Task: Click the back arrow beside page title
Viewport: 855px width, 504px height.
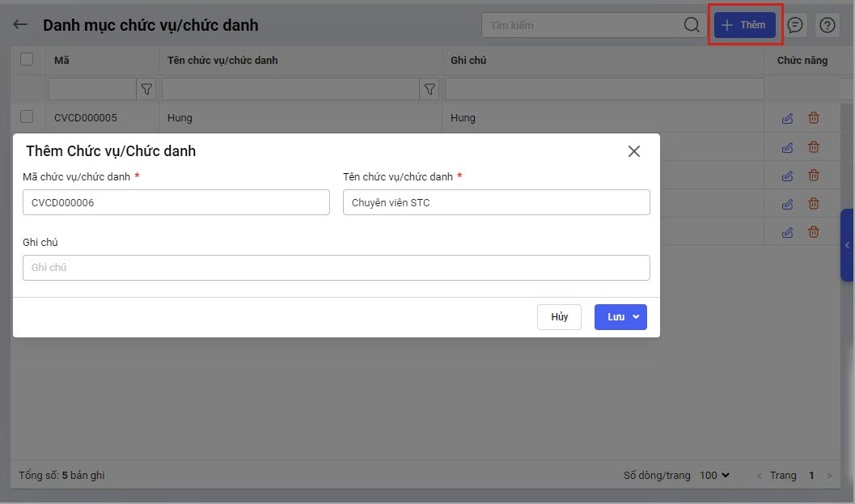Action: (20, 25)
